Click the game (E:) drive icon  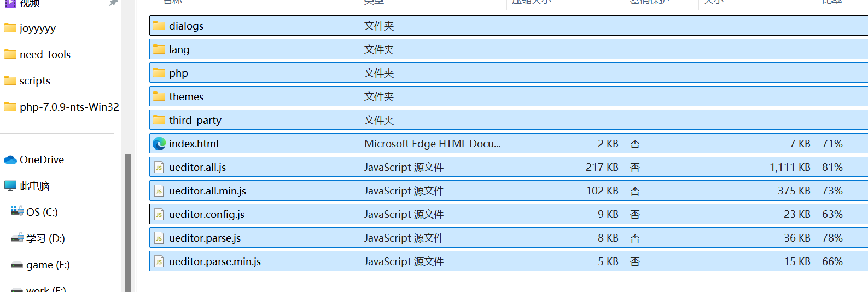pyautogui.click(x=17, y=265)
